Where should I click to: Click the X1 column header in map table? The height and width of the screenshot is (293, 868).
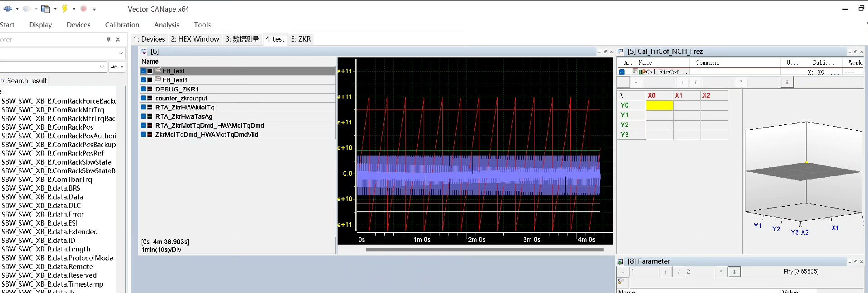click(687, 95)
